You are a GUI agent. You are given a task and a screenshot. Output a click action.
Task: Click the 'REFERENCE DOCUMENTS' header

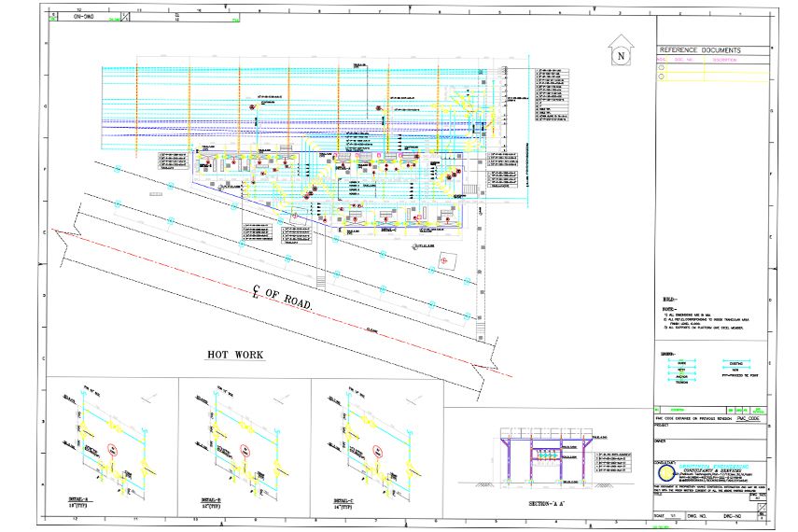700,49
